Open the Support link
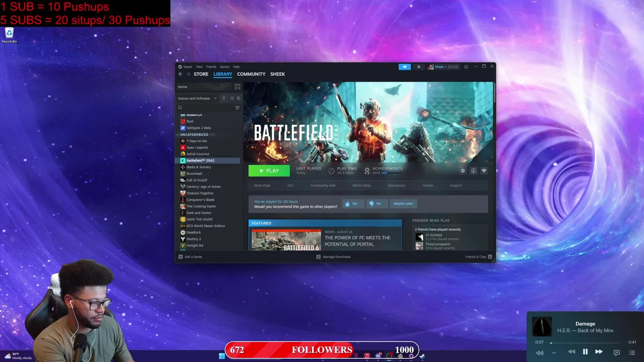Viewport: 644px width, 362px height. [x=456, y=186]
